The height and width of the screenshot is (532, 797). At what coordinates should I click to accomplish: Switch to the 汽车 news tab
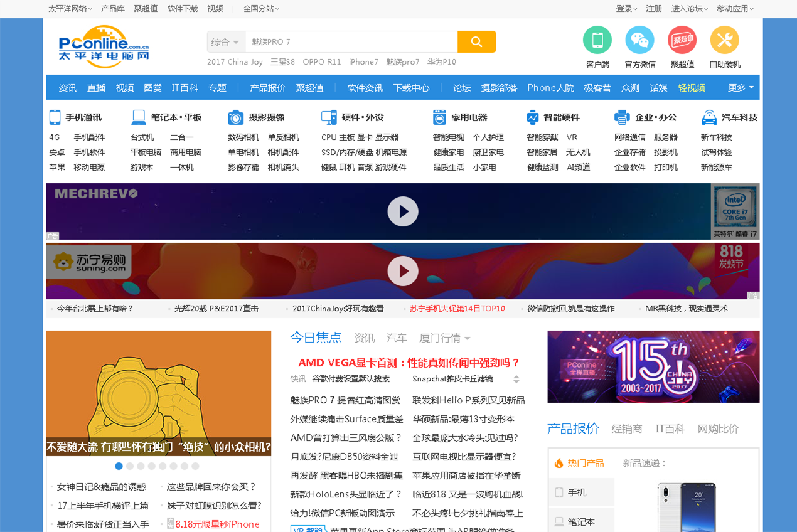(397, 338)
